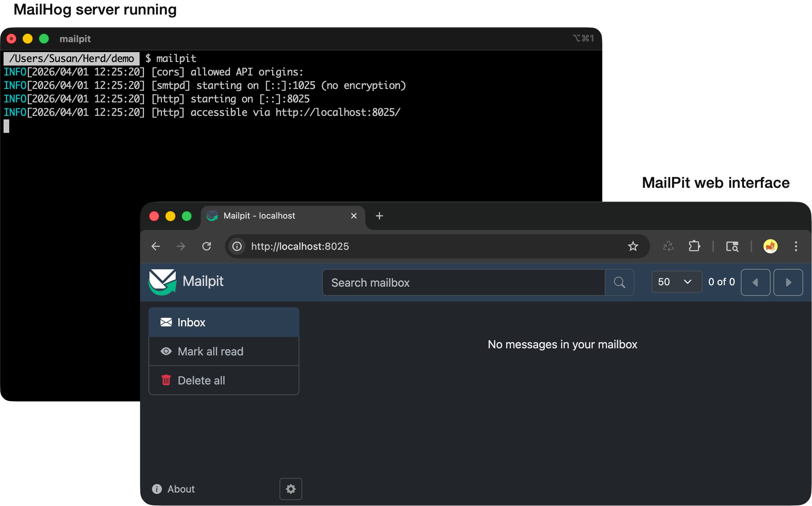Click the browser extensions puzzle icon

(x=694, y=246)
